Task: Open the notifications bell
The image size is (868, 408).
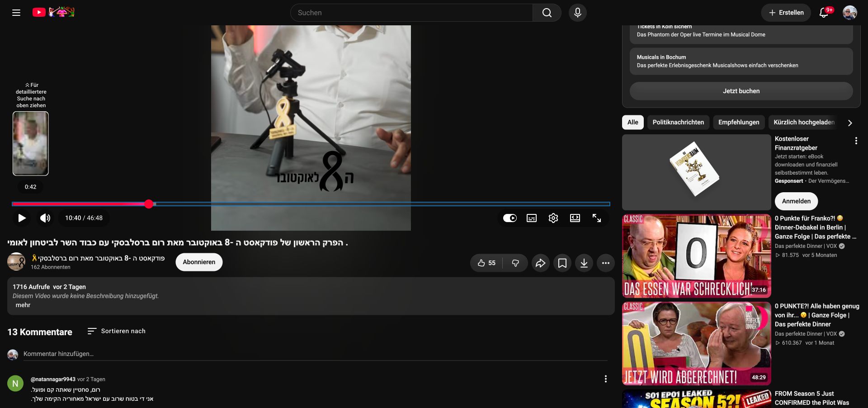Action: (824, 13)
